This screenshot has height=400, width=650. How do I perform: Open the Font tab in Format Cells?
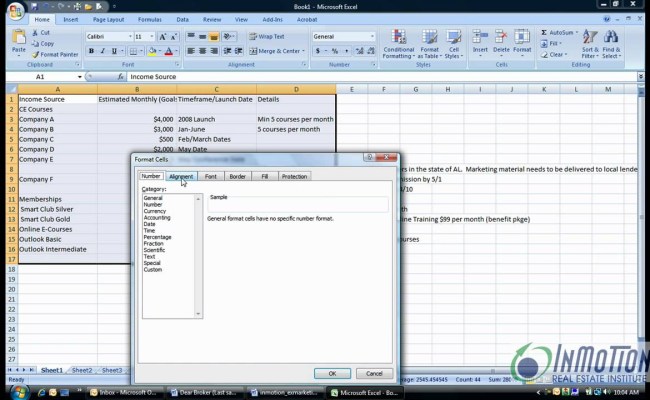pyautogui.click(x=211, y=176)
